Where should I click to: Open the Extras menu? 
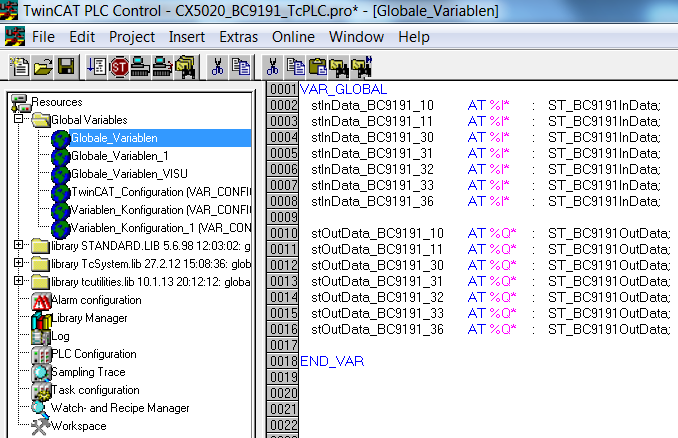tap(238, 37)
